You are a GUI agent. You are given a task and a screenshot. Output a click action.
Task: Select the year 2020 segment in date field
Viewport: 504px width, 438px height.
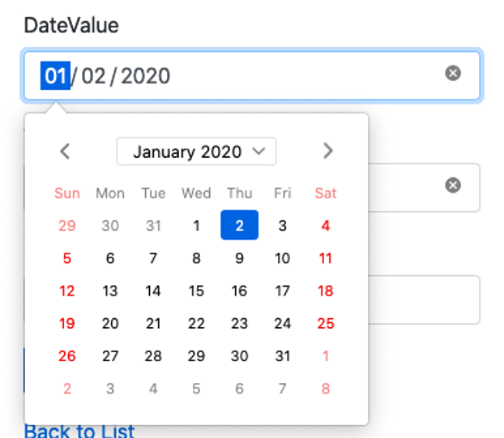[145, 76]
